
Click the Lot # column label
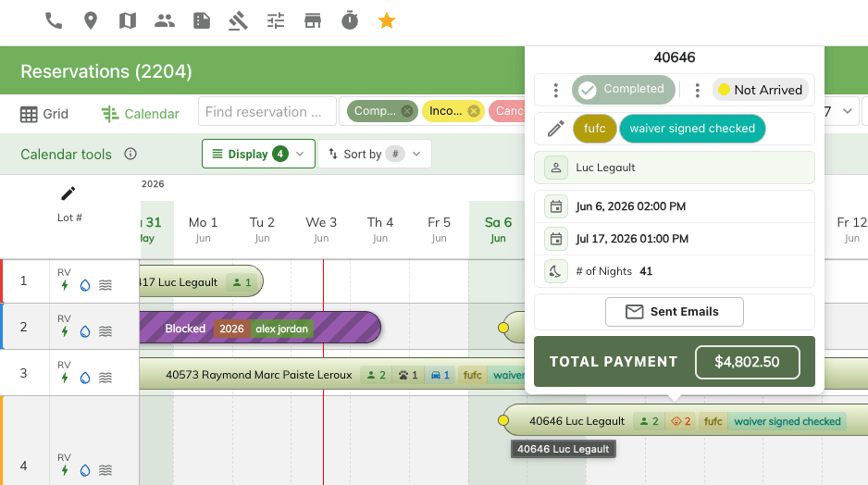[69, 218]
